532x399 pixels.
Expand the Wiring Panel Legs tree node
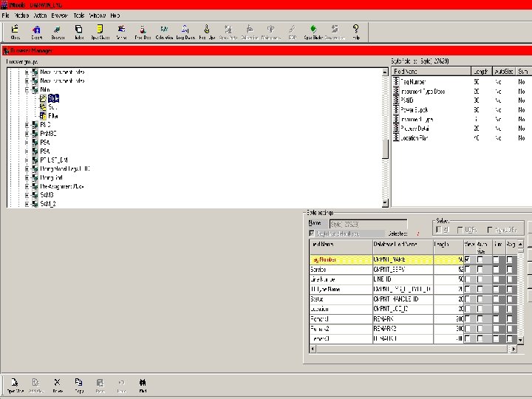point(27,168)
